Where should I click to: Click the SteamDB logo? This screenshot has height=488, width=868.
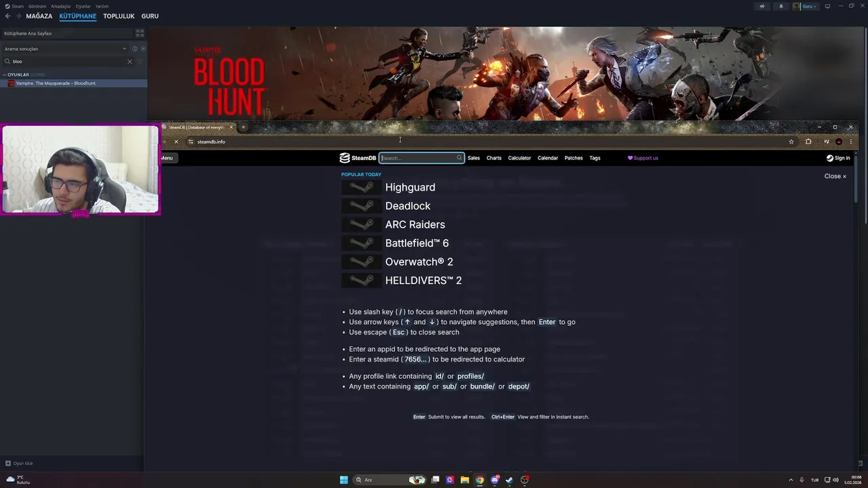[x=358, y=158]
